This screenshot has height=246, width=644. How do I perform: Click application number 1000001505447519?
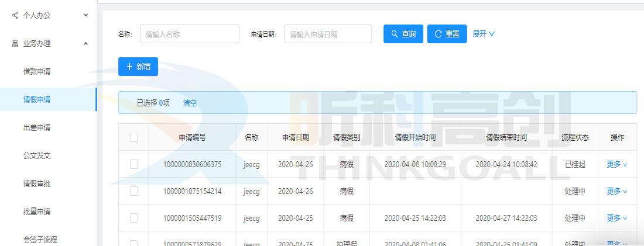click(x=192, y=219)
